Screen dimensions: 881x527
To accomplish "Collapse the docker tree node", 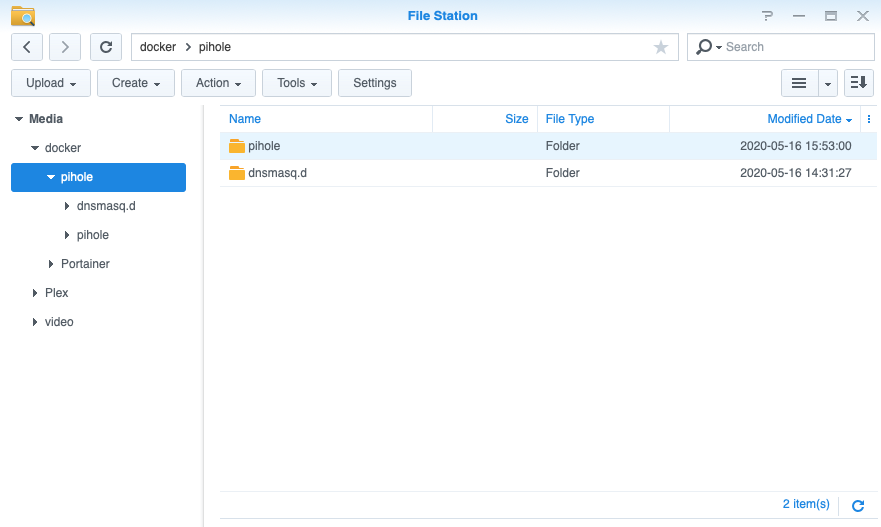I will click(x=35, y=148).
